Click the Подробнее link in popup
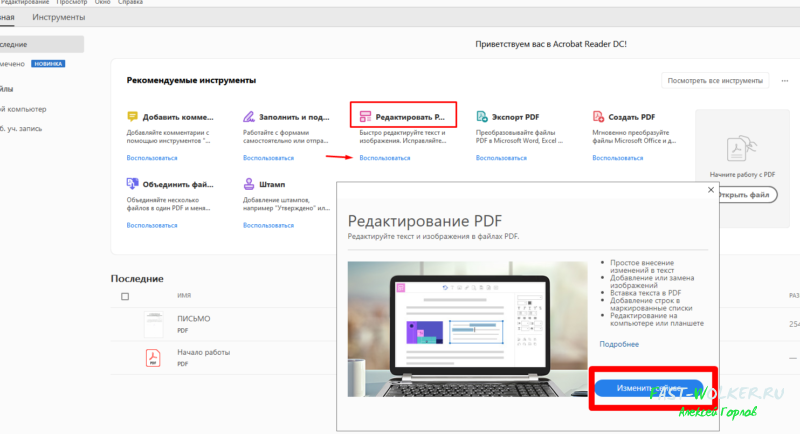Screen dimensions: 800x434 click(618, 343)
